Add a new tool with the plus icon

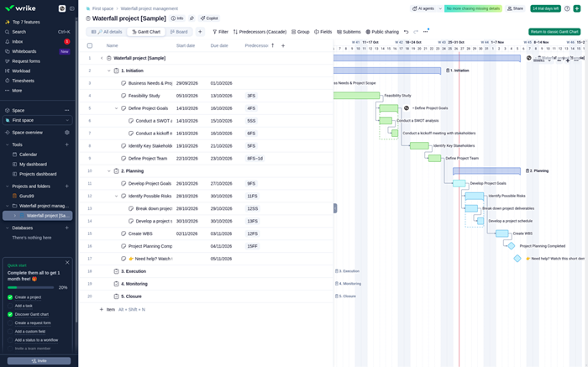(x=66, y=144)
